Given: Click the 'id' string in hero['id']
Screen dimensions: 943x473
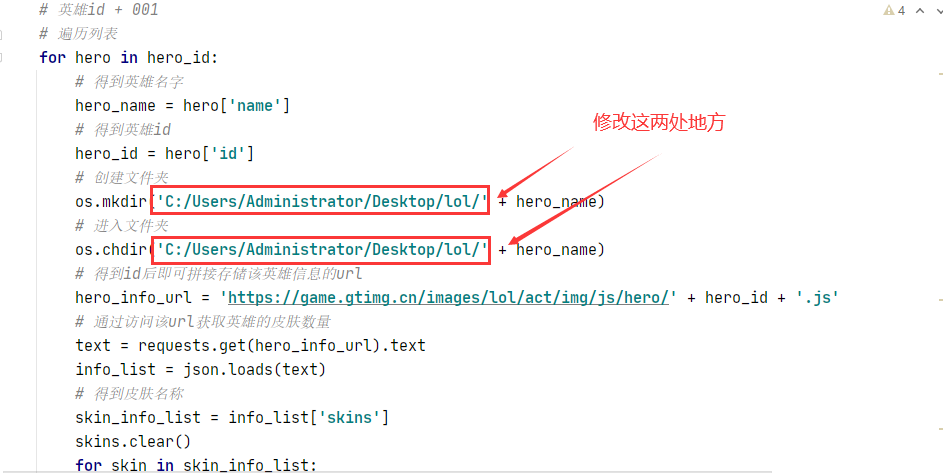Looking at the screenshot, I should click(x=228, y=153).
